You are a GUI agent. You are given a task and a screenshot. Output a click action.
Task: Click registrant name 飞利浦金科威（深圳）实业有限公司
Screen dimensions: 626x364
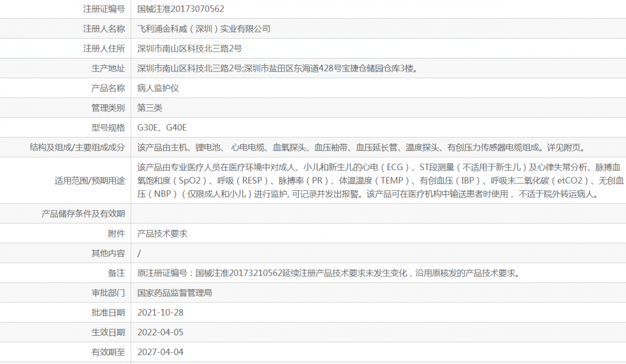pyautogui.click(x=203, y=29)
